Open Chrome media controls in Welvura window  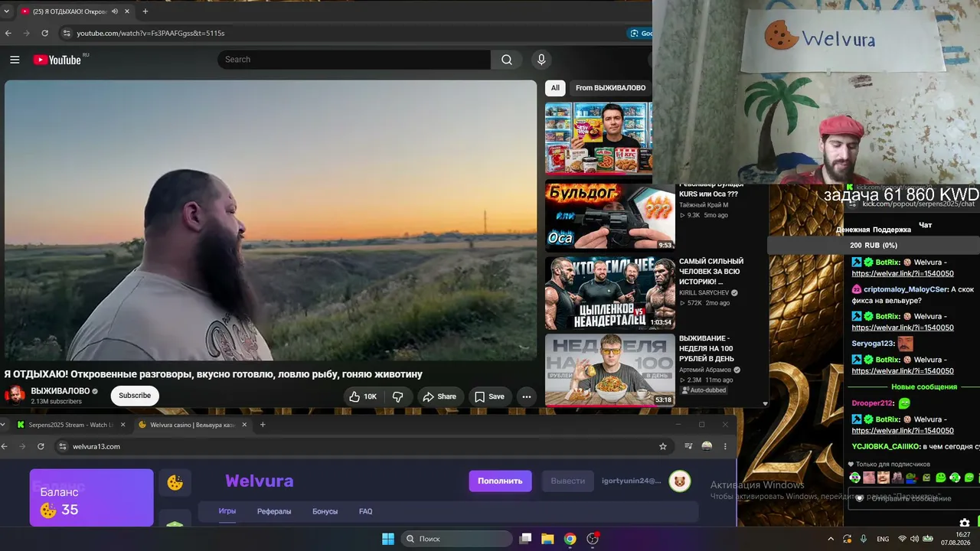(x=688, y=446)
